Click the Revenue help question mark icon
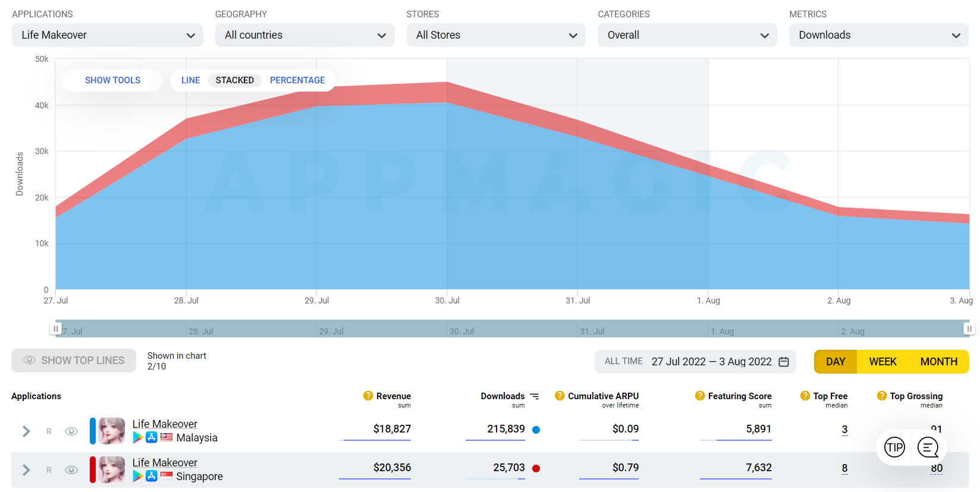This screenshot has height=492, width=980. (368, 396)
